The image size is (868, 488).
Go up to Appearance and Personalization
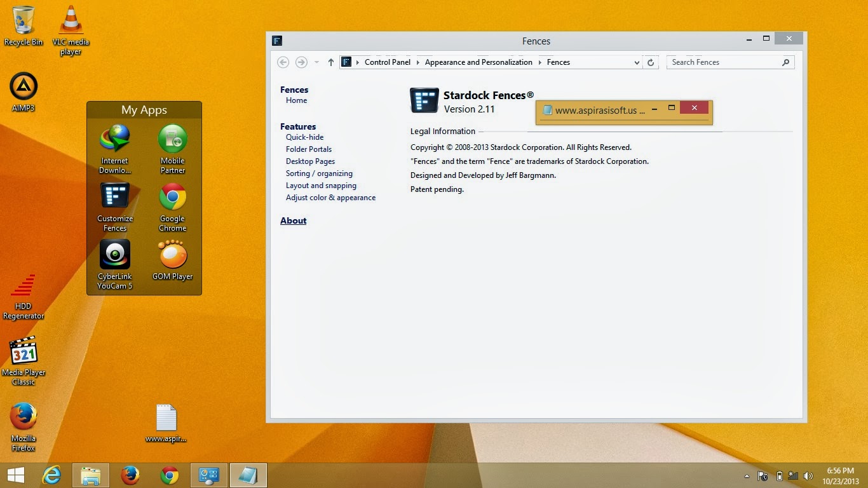tap(330, 62)
